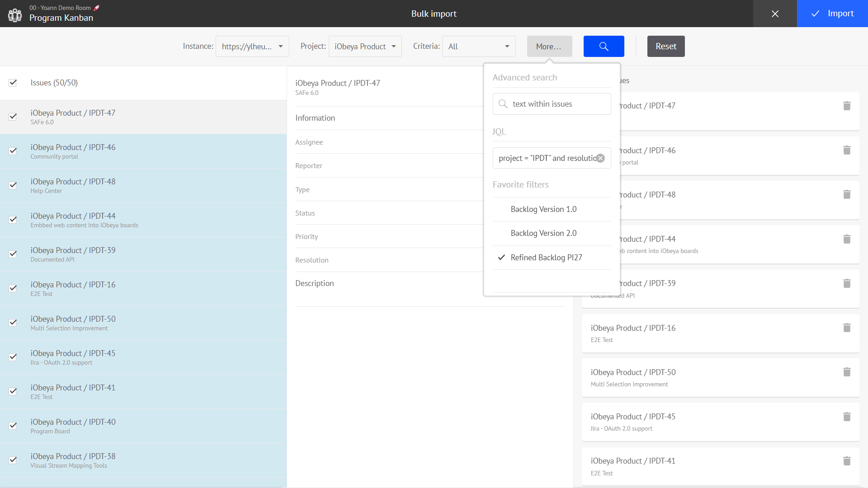Uncheck the IPDT-46 Community portal checkbox

(x=13, y=151)
